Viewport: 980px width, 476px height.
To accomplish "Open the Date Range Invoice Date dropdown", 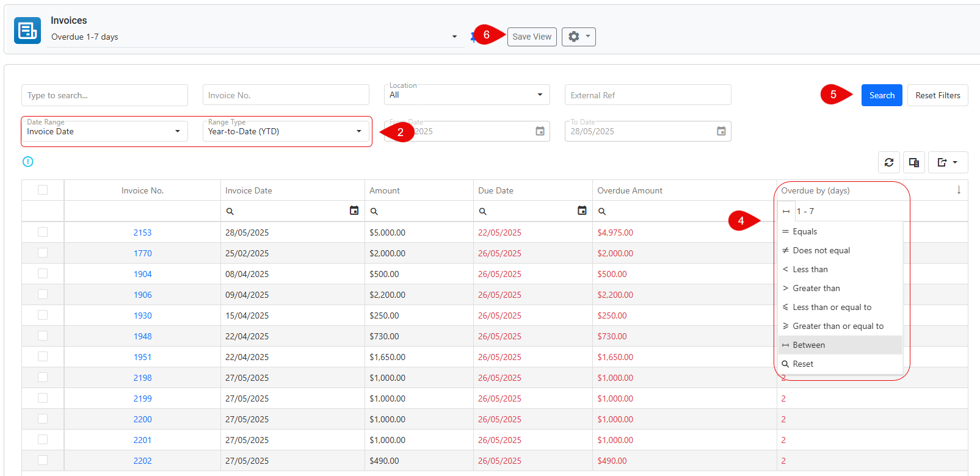I will click(x=104, y=131).
